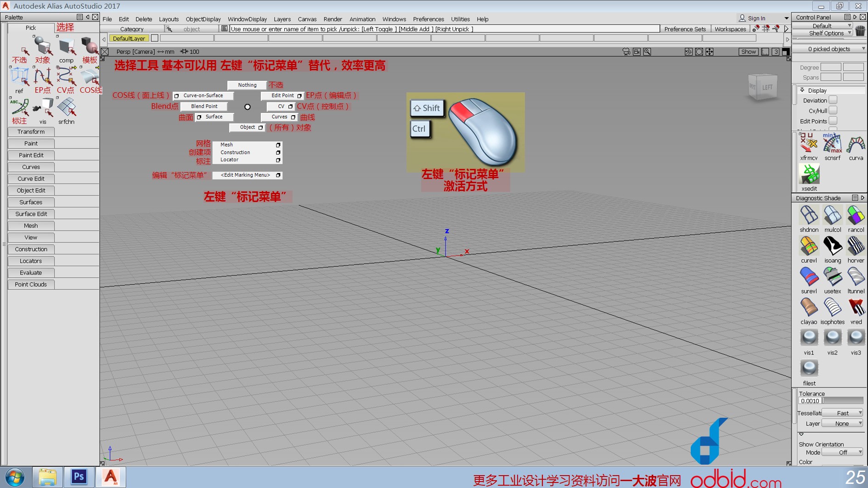Open the scnsrf min/max shelf tool
This screenshot has width=868, height=488.
832,144
